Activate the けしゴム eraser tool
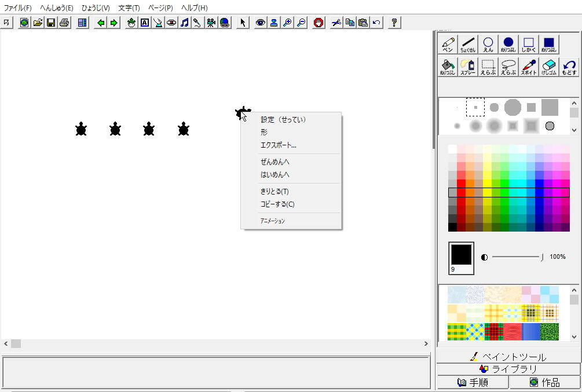 (x=549, y=67)
